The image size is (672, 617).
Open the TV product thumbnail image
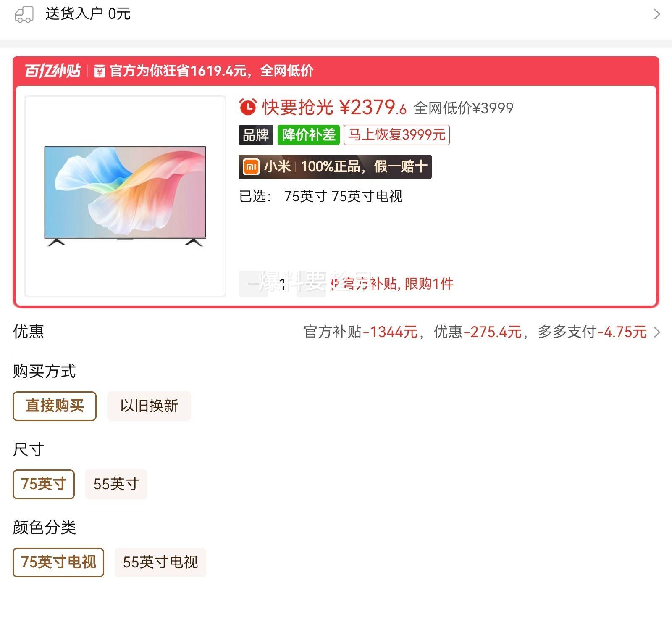[125, 196]
